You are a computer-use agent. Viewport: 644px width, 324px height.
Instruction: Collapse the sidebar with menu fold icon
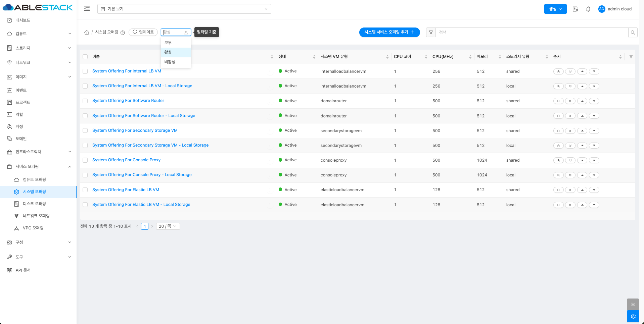[87, 9]
